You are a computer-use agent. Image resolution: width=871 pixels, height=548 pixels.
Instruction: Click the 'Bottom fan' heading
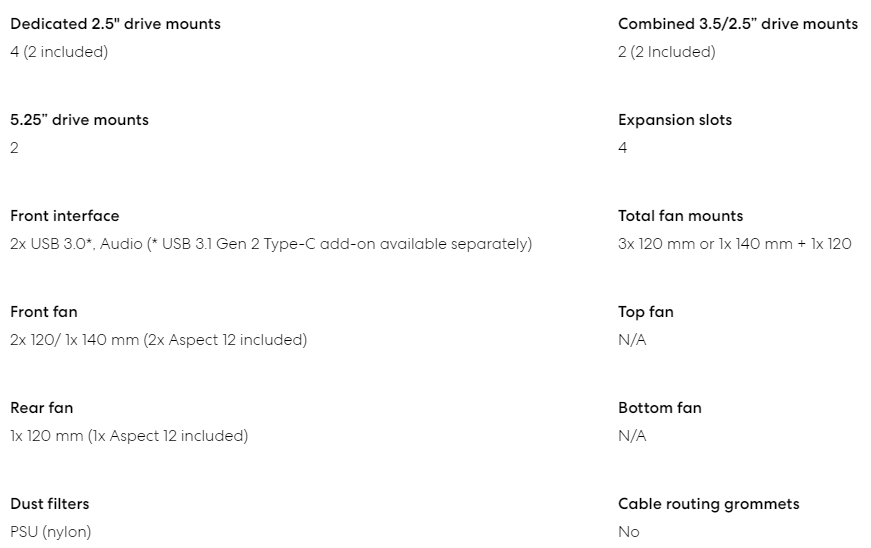tap(659, 408)
